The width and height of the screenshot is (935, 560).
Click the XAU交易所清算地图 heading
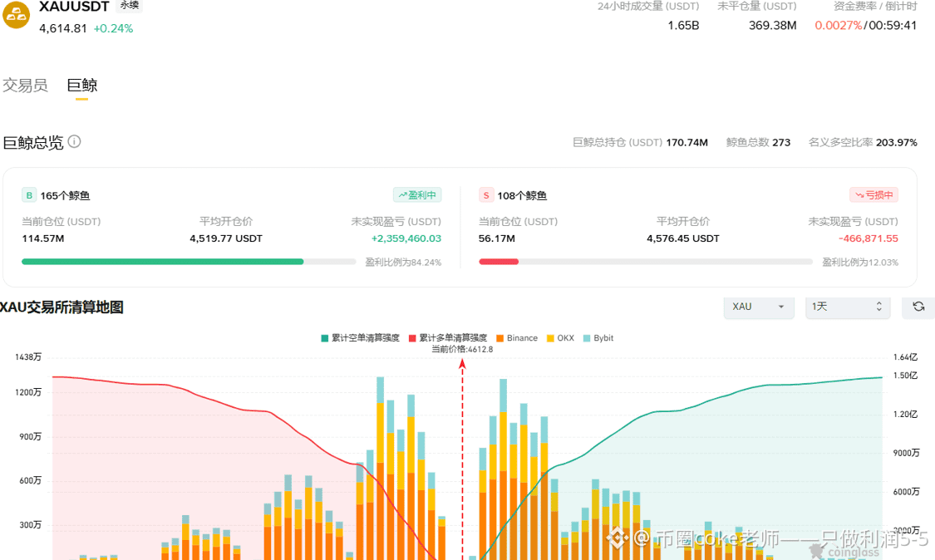pyautogui.click(x=62, y=307)
